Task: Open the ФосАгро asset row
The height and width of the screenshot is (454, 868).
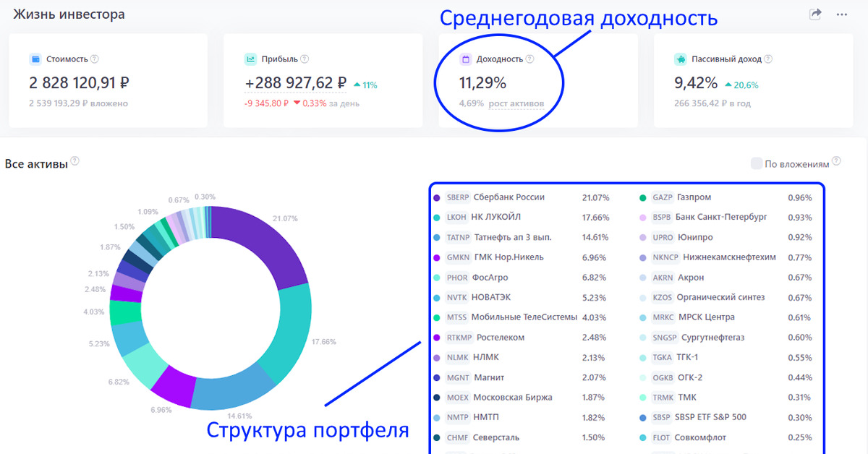Action: (x=522, y=278)
